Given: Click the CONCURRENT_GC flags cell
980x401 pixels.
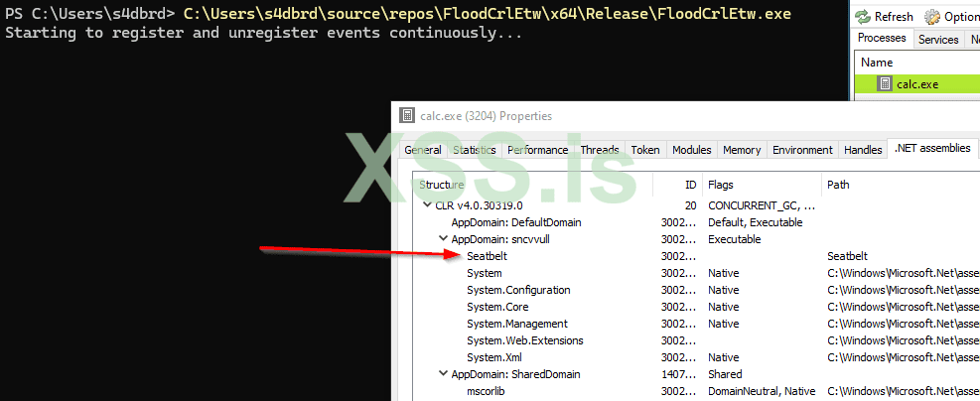Looking at the screenshot, I should (x=762, y=204).
